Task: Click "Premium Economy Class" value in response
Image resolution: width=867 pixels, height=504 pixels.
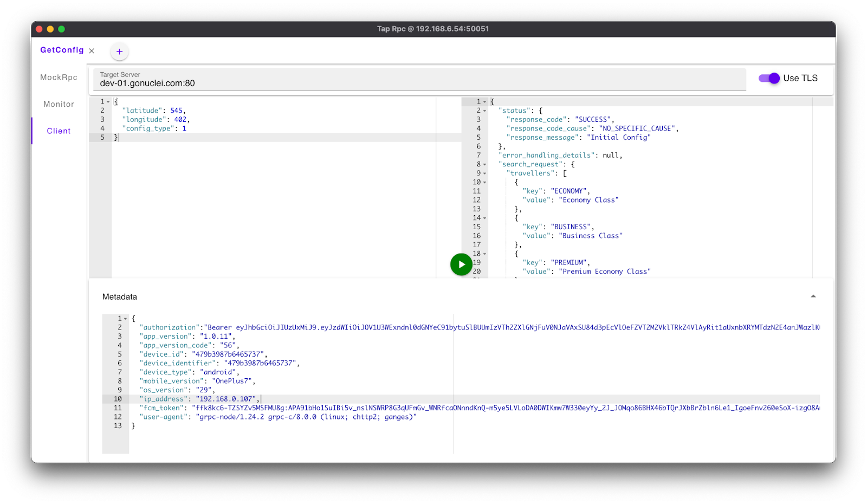Action: [605, 272]
